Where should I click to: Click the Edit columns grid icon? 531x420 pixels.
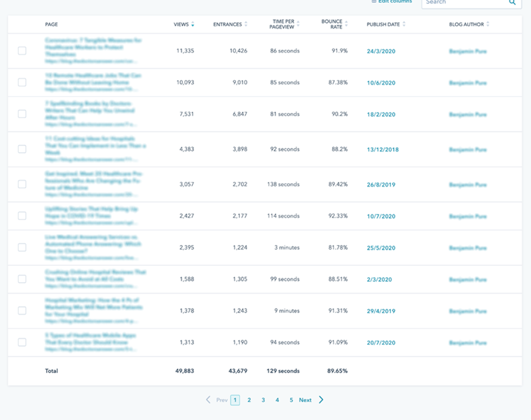[374, 2]
